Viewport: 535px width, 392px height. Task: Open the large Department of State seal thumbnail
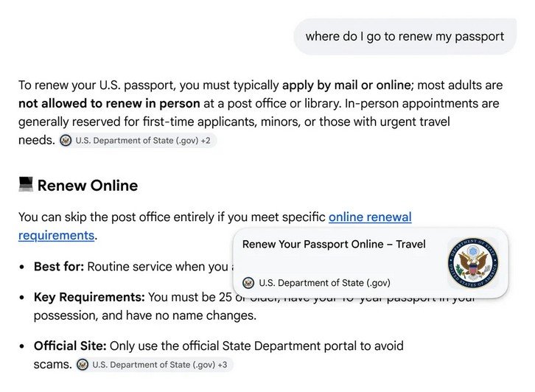pyautogui.click(x=473, y=263)
